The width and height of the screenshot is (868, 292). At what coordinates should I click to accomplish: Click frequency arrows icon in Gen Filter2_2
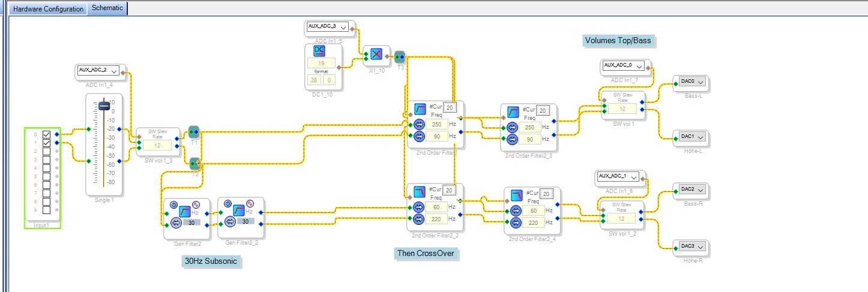[x=229, y=221]
